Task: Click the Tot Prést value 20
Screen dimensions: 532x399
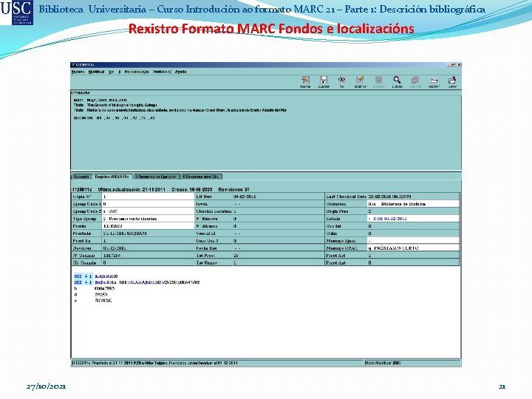Action: 279,256
